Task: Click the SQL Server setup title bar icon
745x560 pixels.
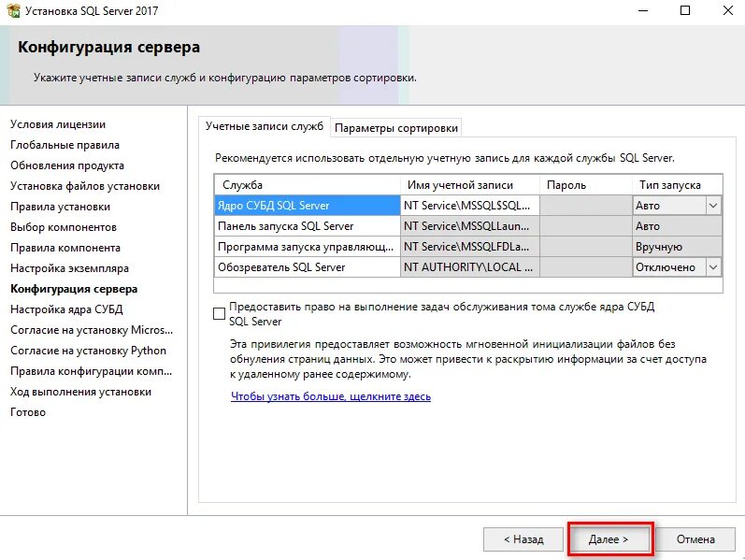Action: [x=13, y=10]
